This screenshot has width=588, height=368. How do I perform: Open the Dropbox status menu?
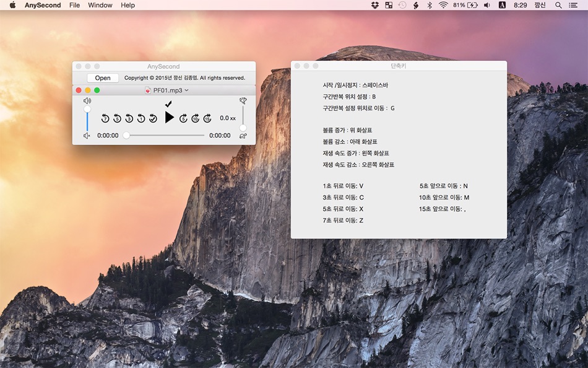pyautogui.click(x=374, y=5)
